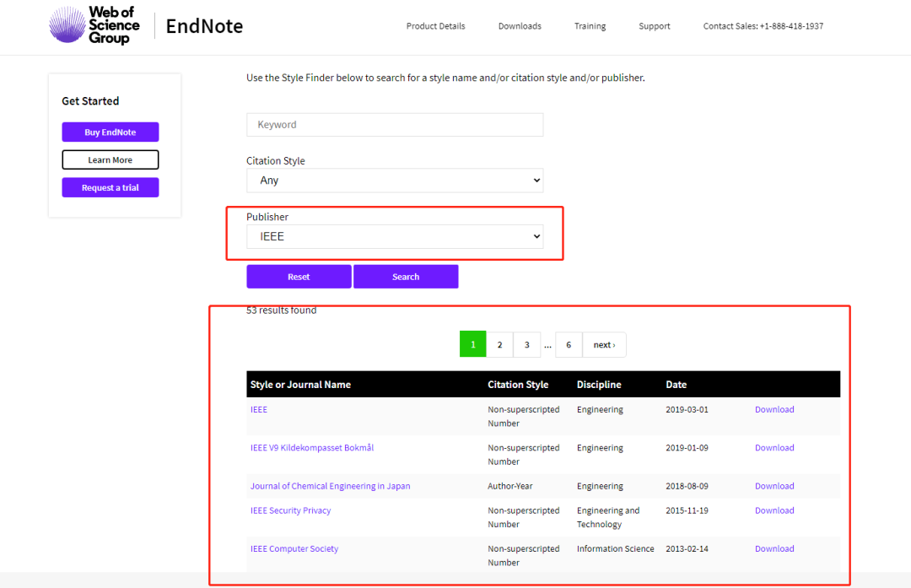Click Contact Sales phone number
The image size is (911, 588).
click(x=763, y=26)
